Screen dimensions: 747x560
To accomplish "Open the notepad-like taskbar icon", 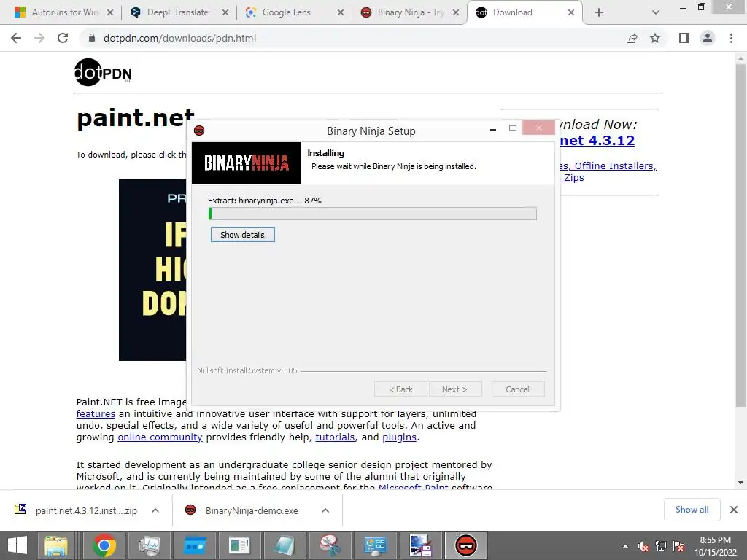I will 285,545.
